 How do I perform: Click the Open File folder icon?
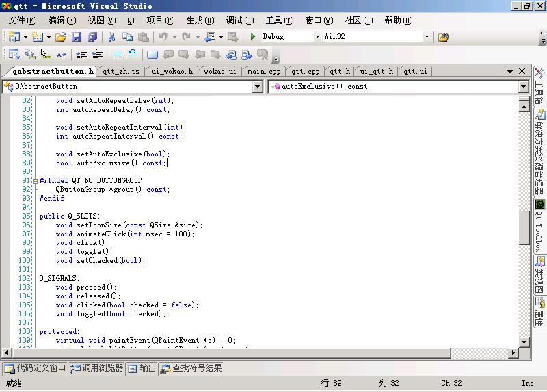click(61, 37)
